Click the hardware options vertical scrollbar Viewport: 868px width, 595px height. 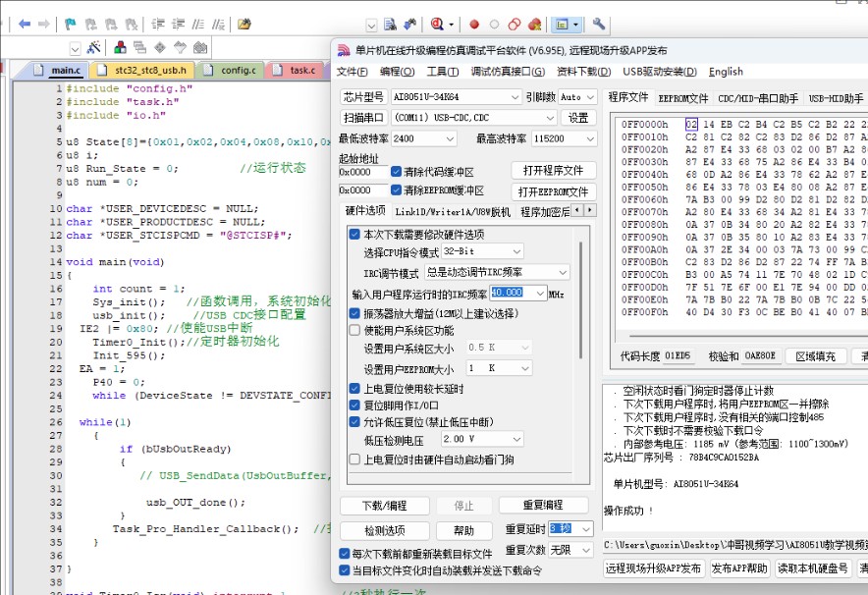pos(580,300)
